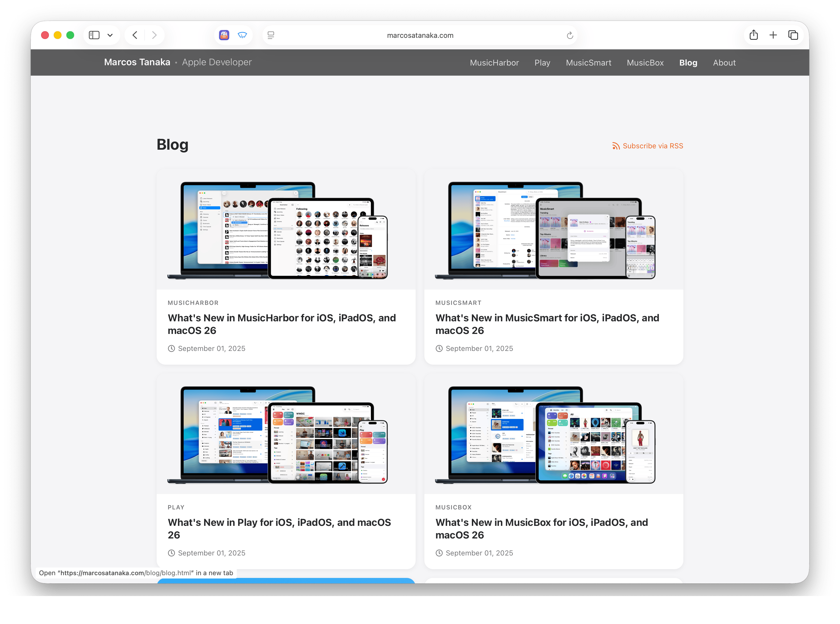Go back to the previous page
The image size is (840, 624).
tap(135, 35)
